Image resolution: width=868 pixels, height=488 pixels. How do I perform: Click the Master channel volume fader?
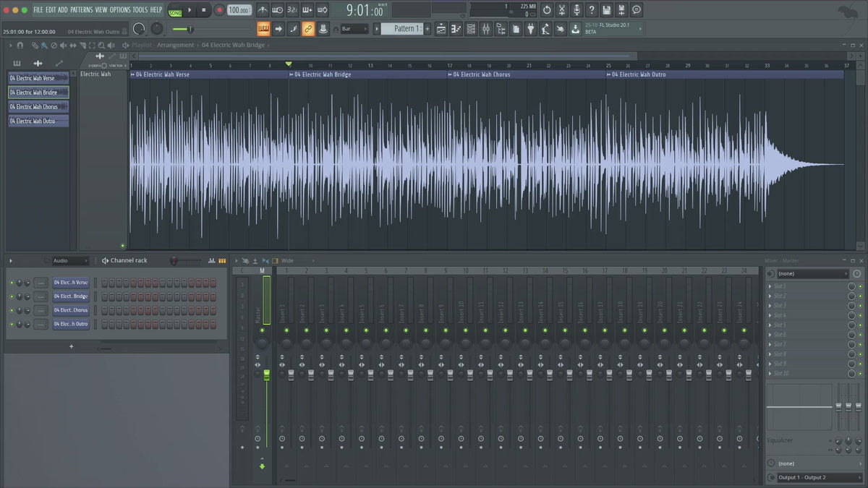coord(266,374)
